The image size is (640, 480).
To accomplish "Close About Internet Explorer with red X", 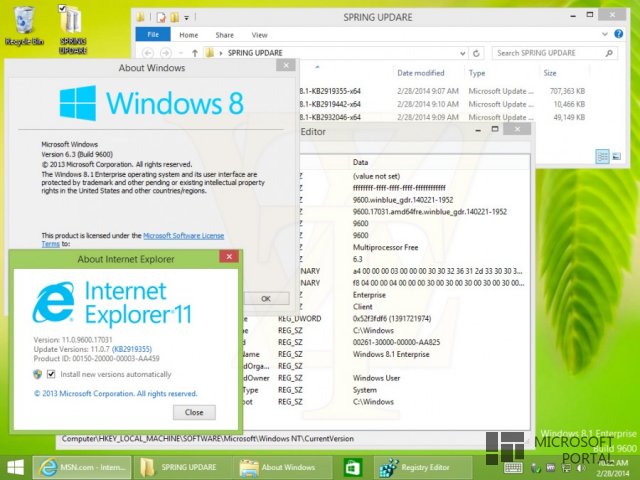I will 229,256.
